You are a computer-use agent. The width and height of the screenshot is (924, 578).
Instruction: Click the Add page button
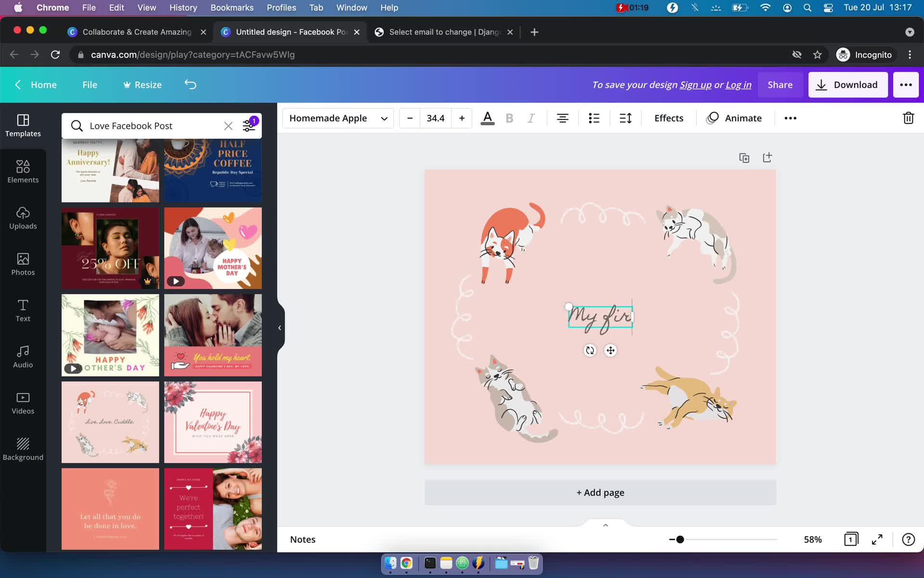click(600, 492)
